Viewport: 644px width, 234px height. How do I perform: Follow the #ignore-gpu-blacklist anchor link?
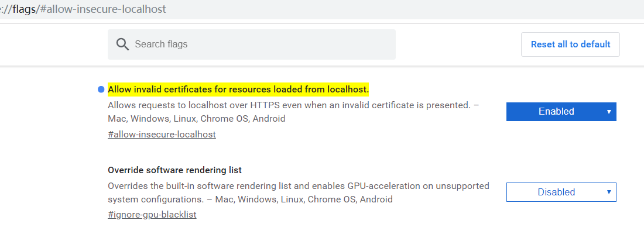pyautogui.click(x=152, y=215)
